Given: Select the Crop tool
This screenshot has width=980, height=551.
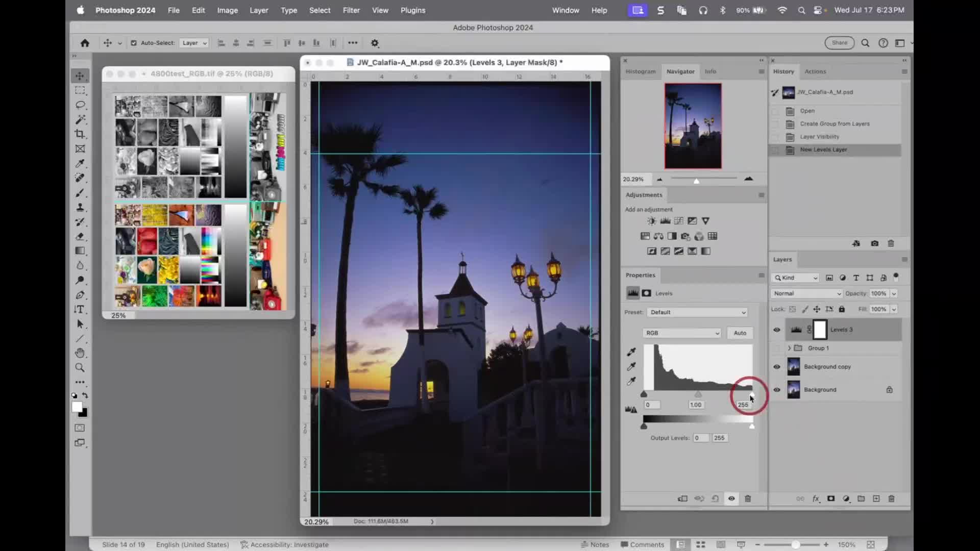Looking at the screenshot, I should coord(80,134).
